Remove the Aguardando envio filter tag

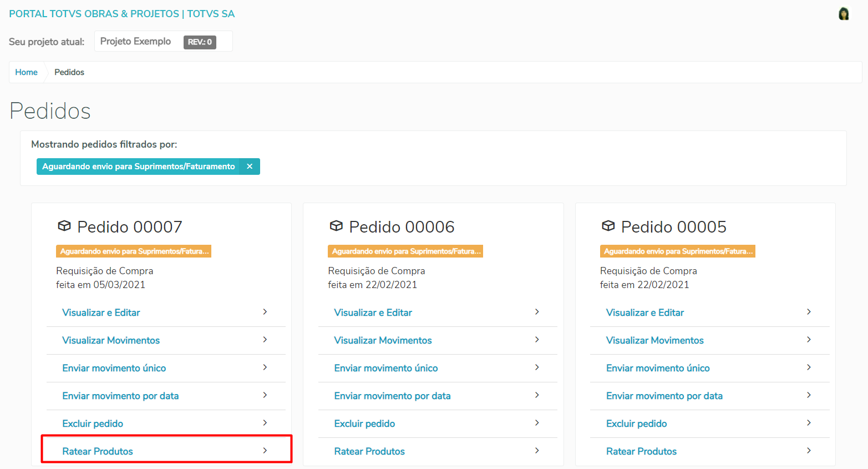250,167
